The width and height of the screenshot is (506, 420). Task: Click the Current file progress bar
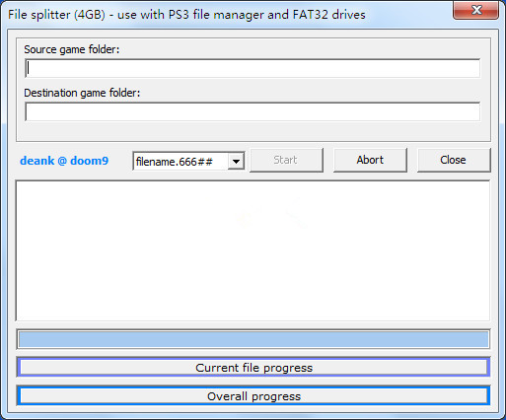tap(253, 368)
